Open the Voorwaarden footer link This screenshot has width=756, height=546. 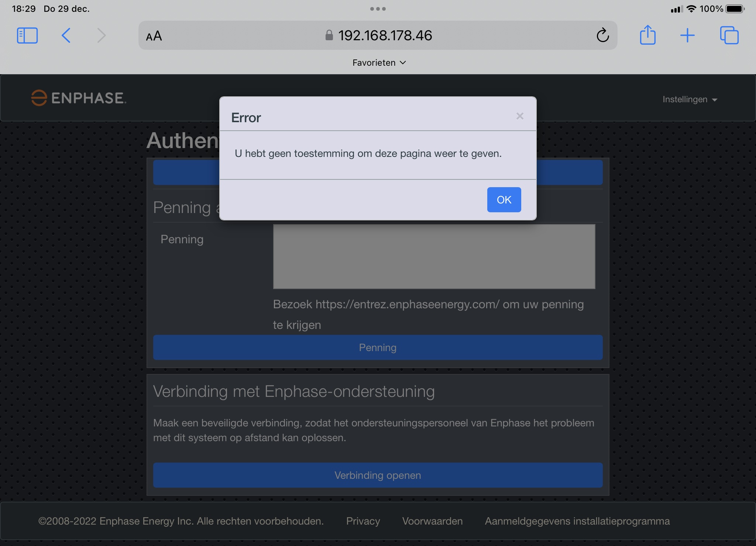coord(432,521)
